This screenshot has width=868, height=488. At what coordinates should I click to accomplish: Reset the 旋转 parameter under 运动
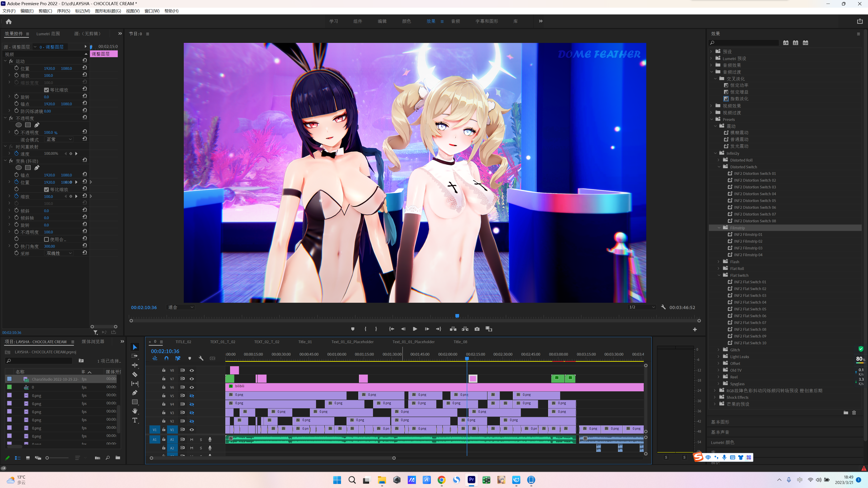(x=85, y=96)
